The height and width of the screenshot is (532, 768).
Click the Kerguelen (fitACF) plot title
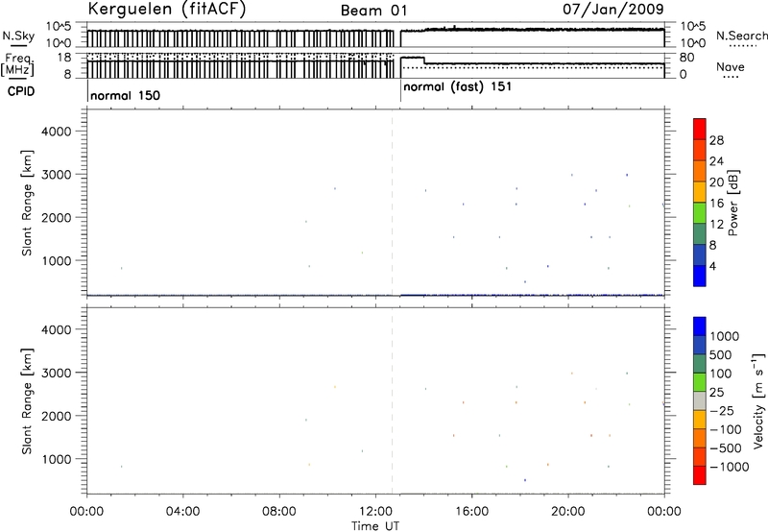[166, 9]
